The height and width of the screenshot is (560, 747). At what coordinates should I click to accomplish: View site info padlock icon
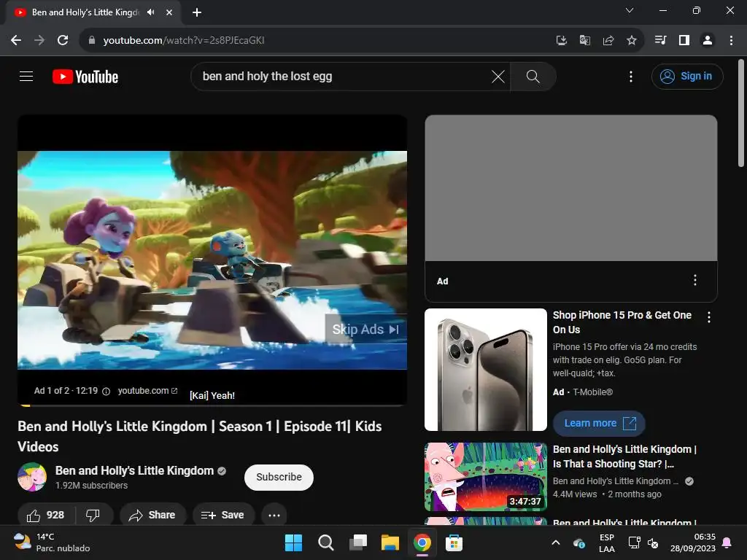coord(92,41)
